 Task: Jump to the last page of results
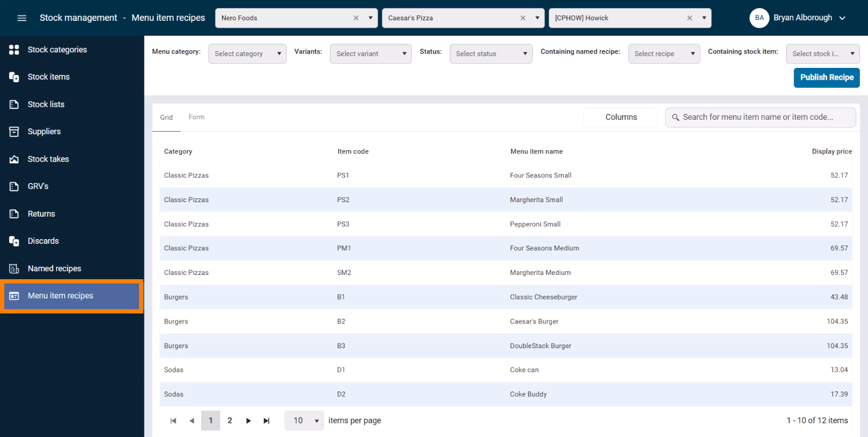point(266,421)
